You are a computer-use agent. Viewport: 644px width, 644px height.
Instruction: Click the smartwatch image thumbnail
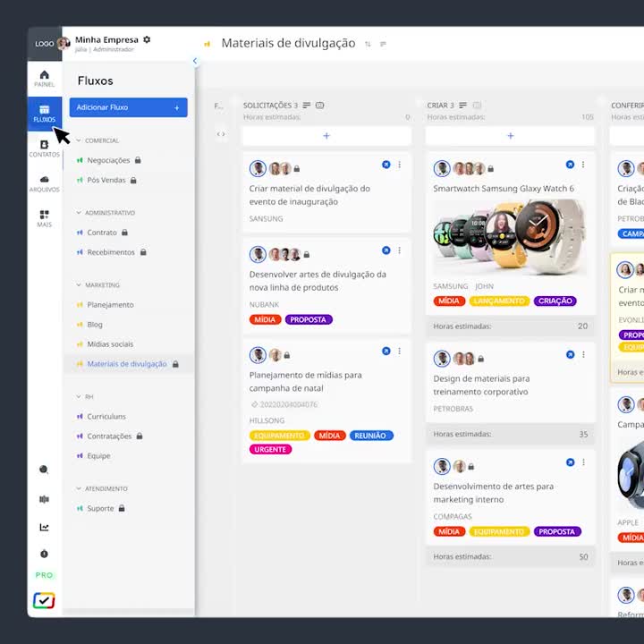[510, 237]
